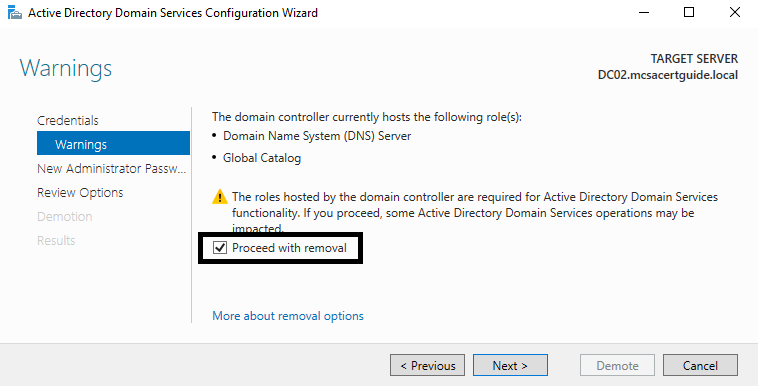Maximize the configuration wizard window
The height and width of the screenshot is (386, 758).
point(689,13)
